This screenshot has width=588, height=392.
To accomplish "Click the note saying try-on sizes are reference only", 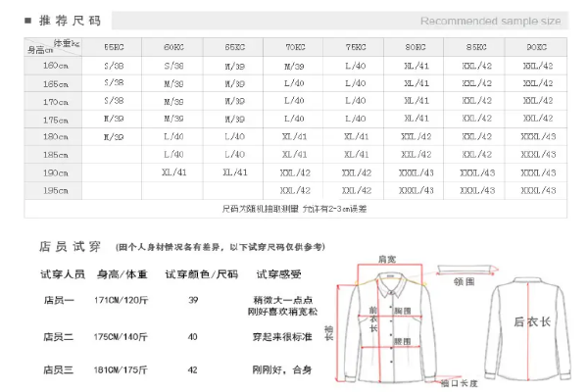I will [x=220, y=247].
